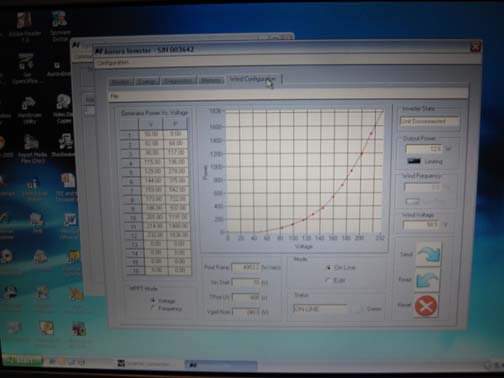
Task: Open the Adobe Reader desktop icon
Action: point(24,21)
